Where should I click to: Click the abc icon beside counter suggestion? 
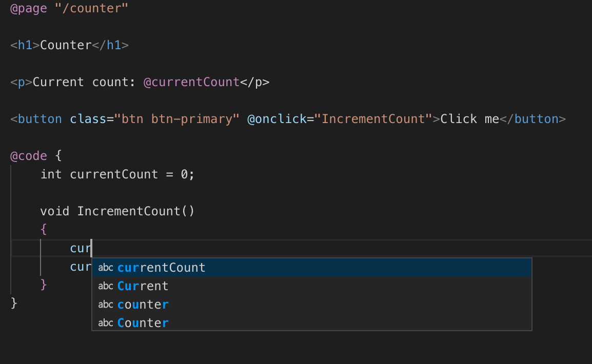click(x=105, y=304)
